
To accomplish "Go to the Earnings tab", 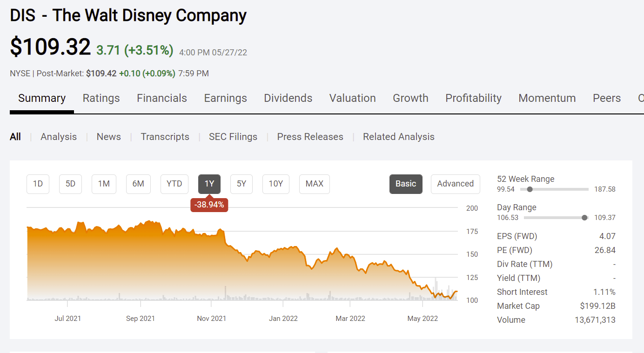I will pyautogui.click(x=225, y=98).
